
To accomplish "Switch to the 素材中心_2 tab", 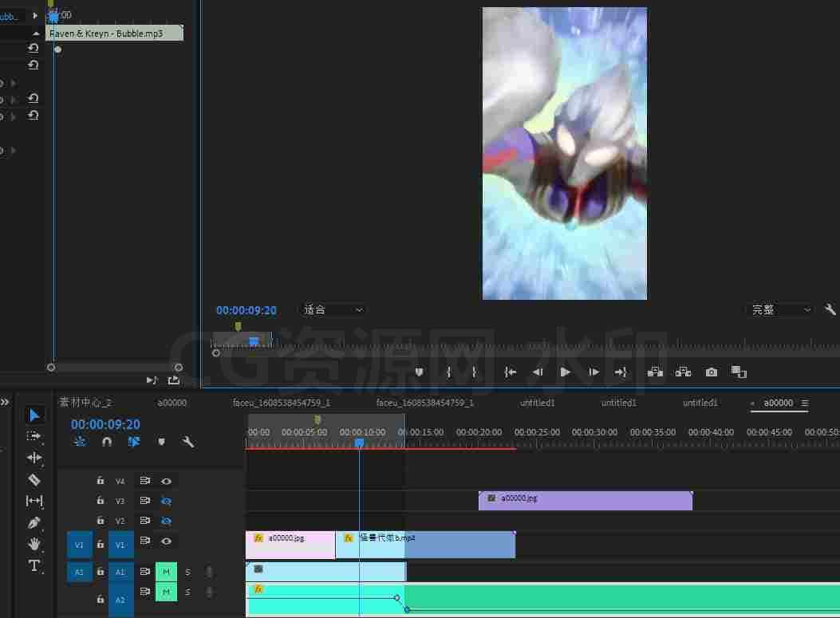I will [x=85, y=402].
